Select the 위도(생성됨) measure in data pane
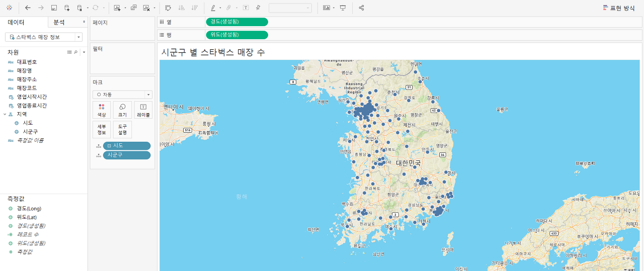The height and width of the screenshot is (271, 644). point(31,243)
